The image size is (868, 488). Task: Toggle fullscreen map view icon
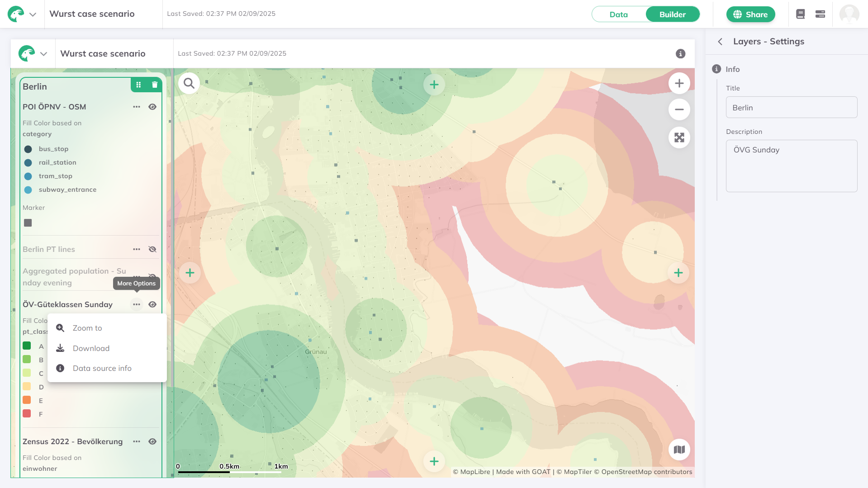(x=679, y=137)
